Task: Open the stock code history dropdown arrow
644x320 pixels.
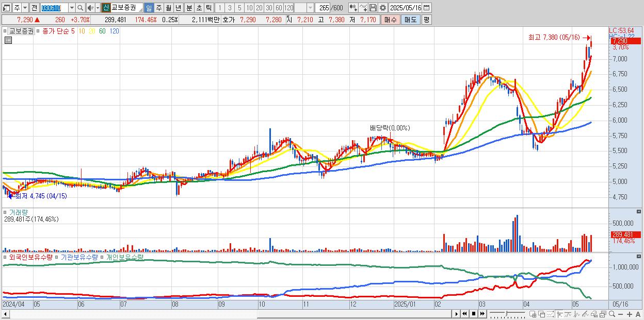Action: (72, 8)
